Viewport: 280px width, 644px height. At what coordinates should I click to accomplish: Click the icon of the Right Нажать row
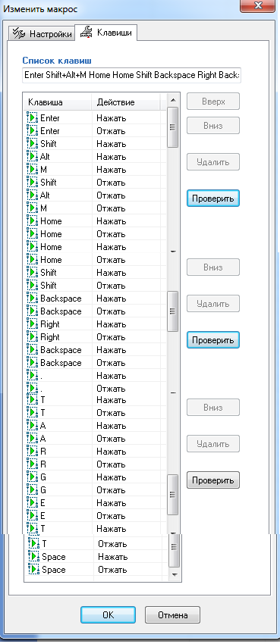coord(32,324)
